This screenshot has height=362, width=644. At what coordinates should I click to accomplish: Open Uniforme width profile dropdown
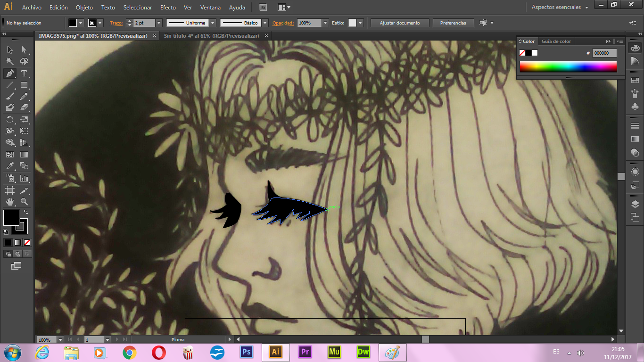pyautogui.click(x=213, y=23)
